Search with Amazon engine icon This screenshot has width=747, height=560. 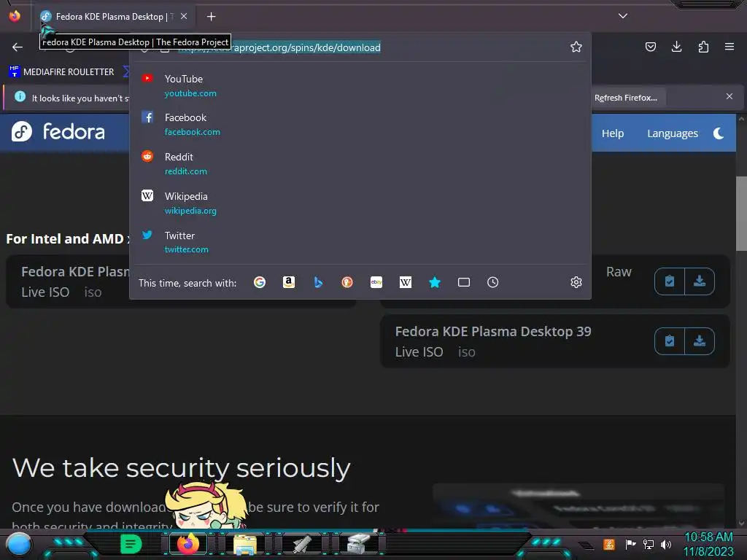(x=289, y=282)
